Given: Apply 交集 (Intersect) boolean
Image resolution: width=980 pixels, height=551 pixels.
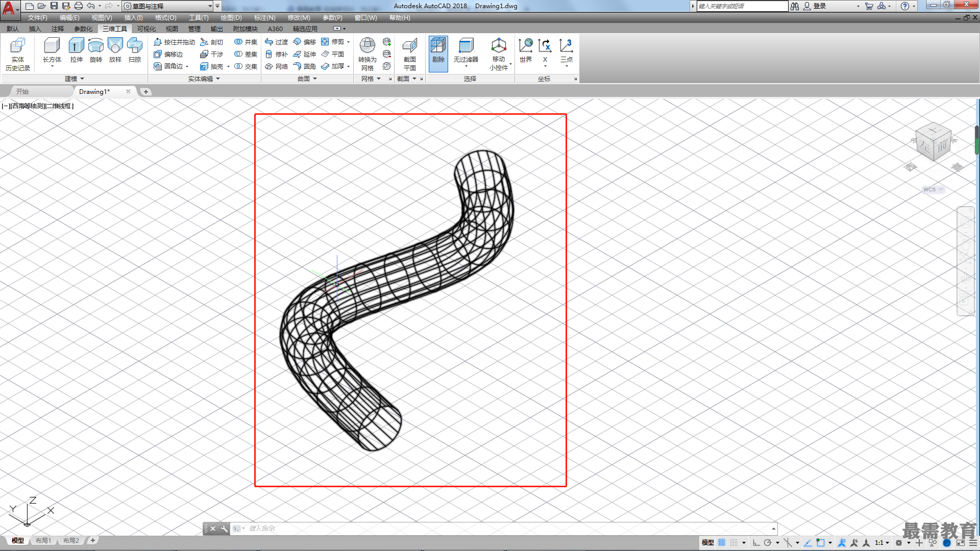Looking at the screenshot, I should click(246, 66).
